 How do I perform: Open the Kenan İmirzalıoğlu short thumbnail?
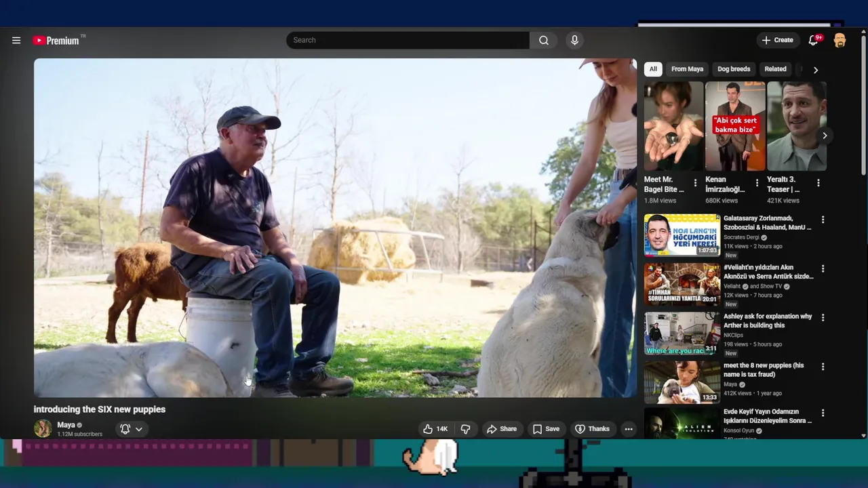pos(735,126)
